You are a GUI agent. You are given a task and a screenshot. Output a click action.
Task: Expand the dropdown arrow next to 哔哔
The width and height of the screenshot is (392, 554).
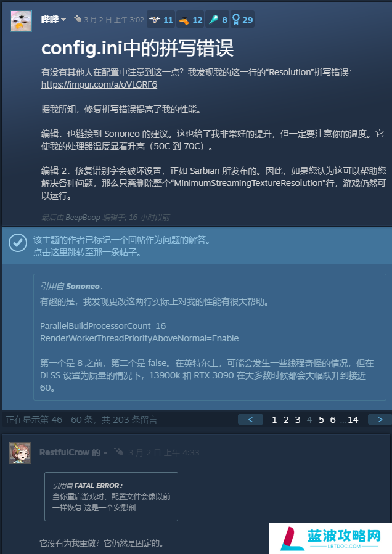click(x=63, y=20)
